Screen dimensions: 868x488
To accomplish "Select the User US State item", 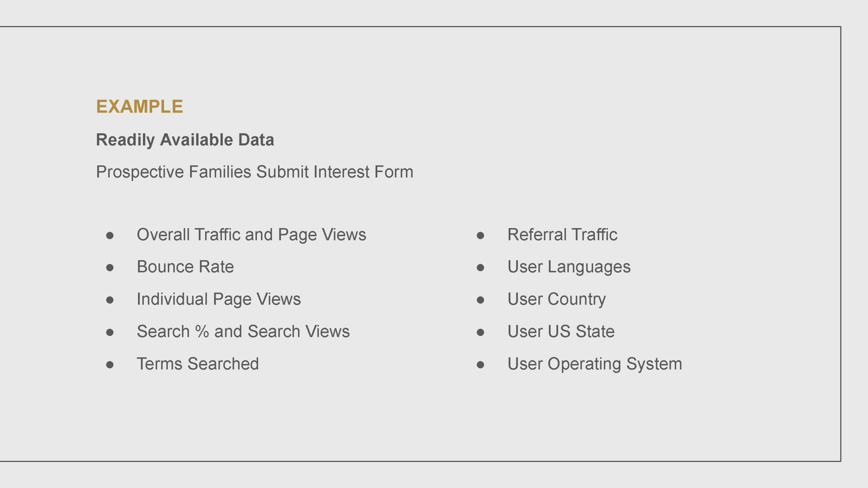I will [x=561, y=331].
